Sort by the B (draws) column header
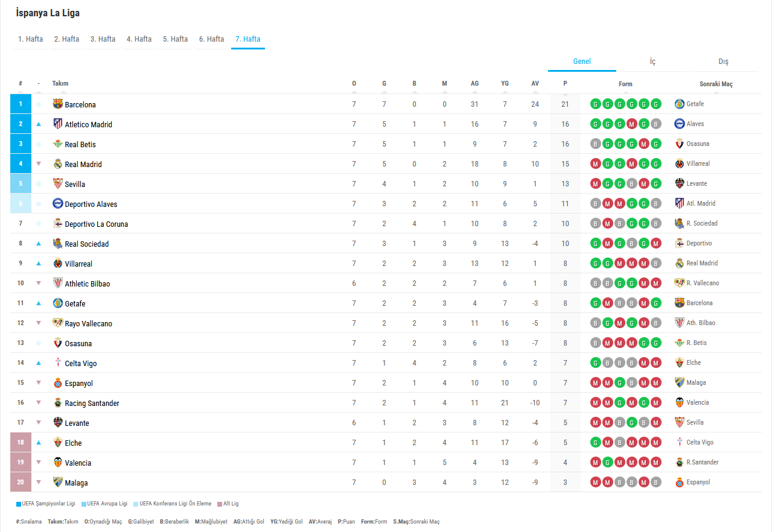This screenshot has height=532, width=772. (415, 84)
